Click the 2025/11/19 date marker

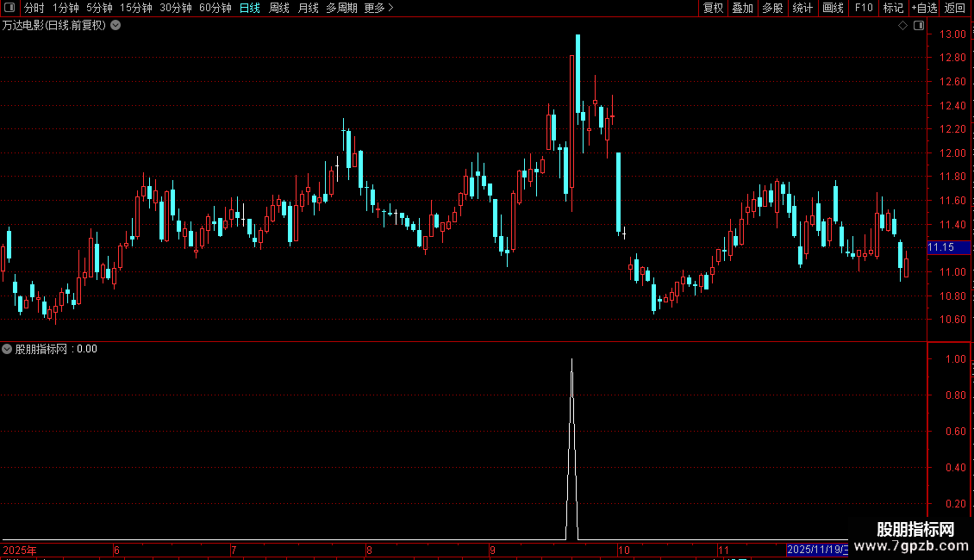[x=817, y=550]
